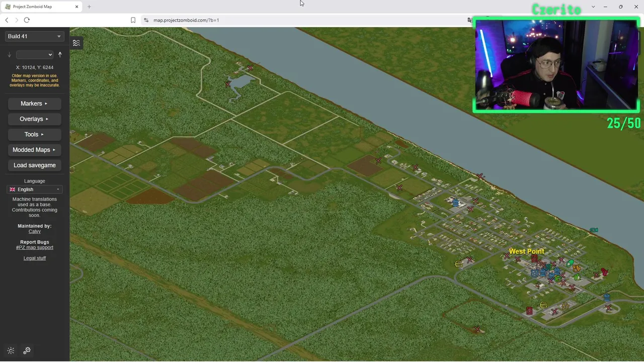The image size is (644, 362).
Task: Select the yellow padlock marker
Action: tap(565, 306)
